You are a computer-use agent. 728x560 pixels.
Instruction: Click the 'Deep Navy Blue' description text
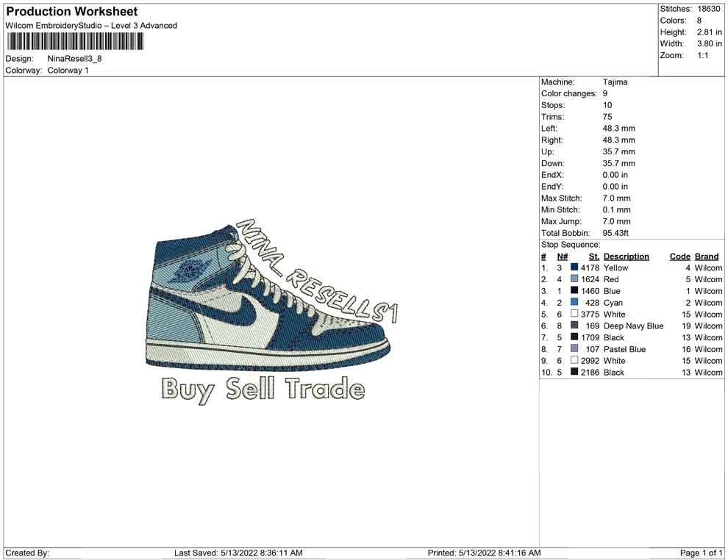click(x=633, y=326)
